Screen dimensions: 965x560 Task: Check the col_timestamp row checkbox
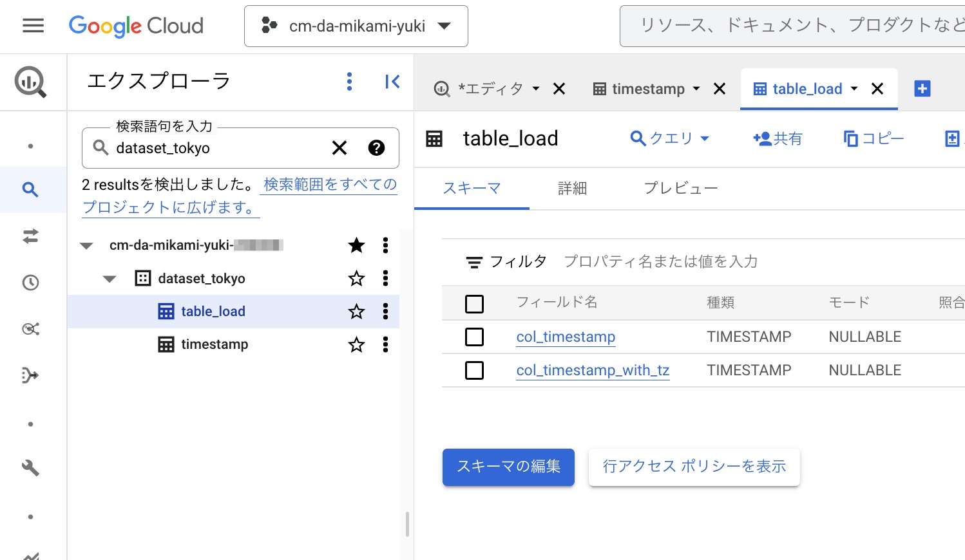(x=475, y=337)
